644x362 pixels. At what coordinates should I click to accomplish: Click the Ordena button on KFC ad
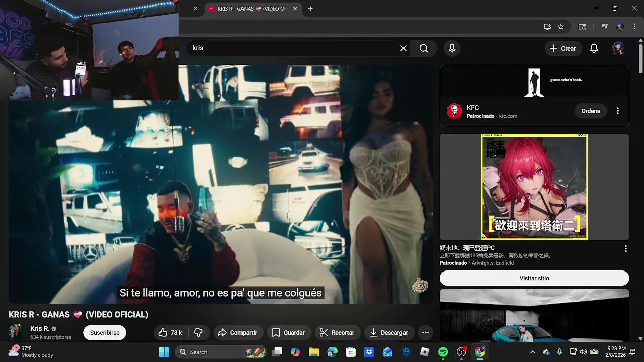click(x=591, y=111)
